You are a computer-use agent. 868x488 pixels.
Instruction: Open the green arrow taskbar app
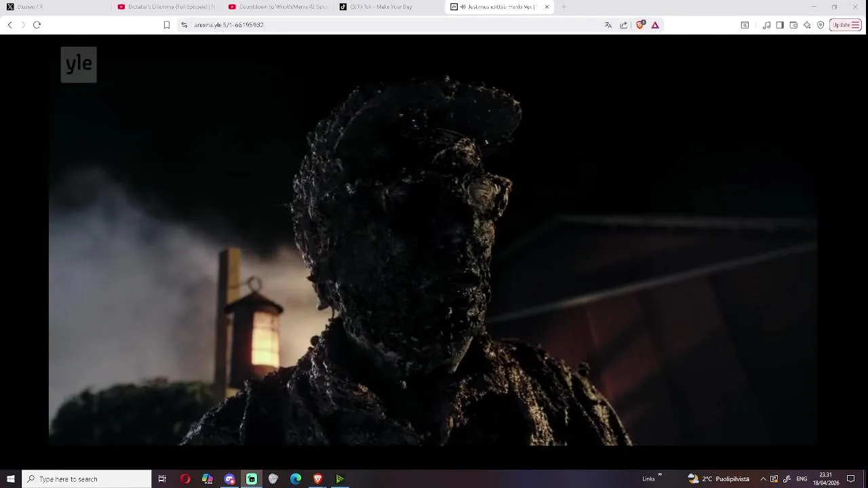coord(340,479)
